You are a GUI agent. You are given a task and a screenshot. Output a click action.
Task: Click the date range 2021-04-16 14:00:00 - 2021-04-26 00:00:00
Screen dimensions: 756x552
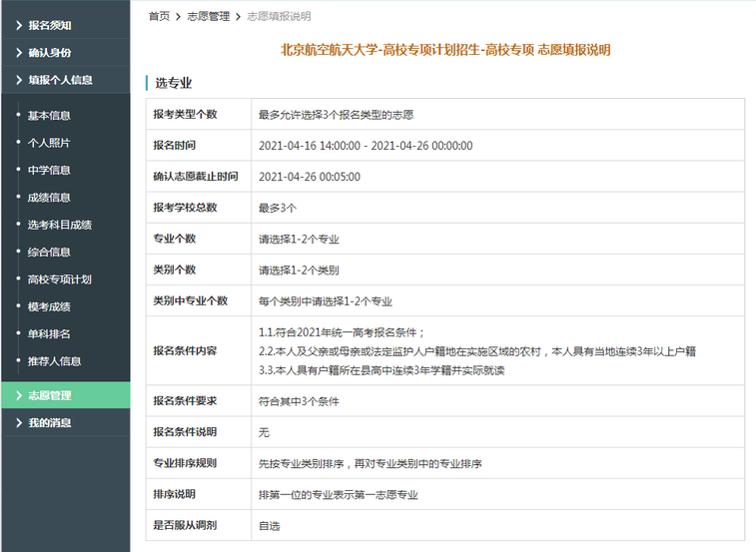coord(366,146)
